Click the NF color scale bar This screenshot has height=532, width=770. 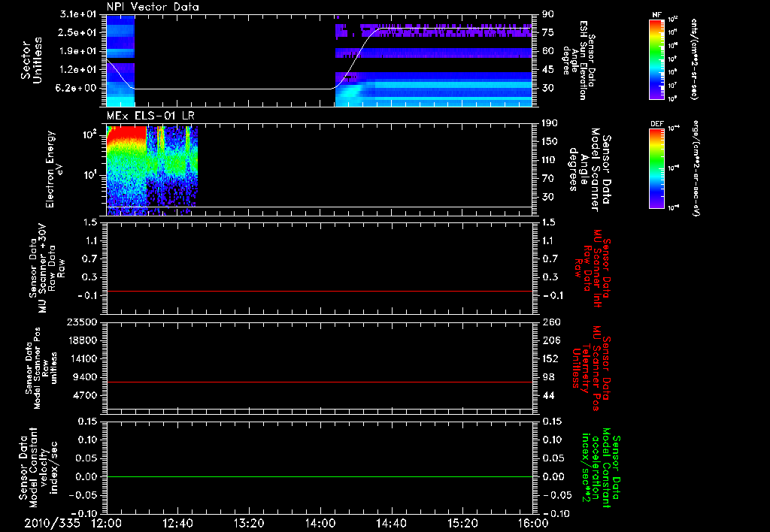[x=657, y=59]
